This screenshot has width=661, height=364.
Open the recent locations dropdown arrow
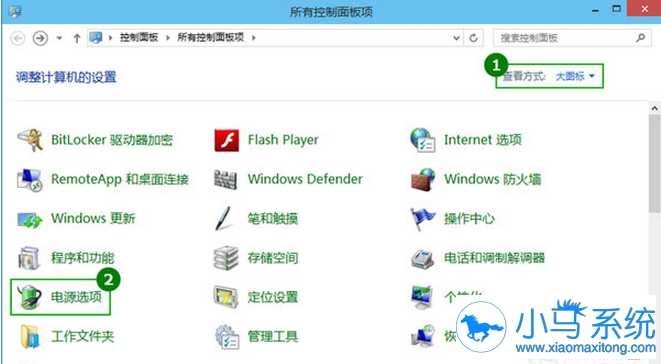click(x=59, y=38)
